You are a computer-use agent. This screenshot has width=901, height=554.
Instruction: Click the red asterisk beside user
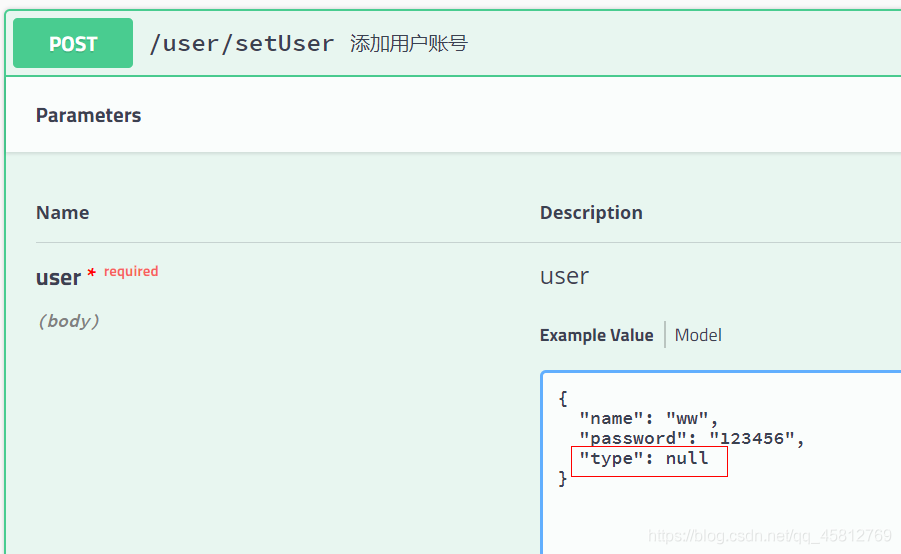[x=92, y=273]
